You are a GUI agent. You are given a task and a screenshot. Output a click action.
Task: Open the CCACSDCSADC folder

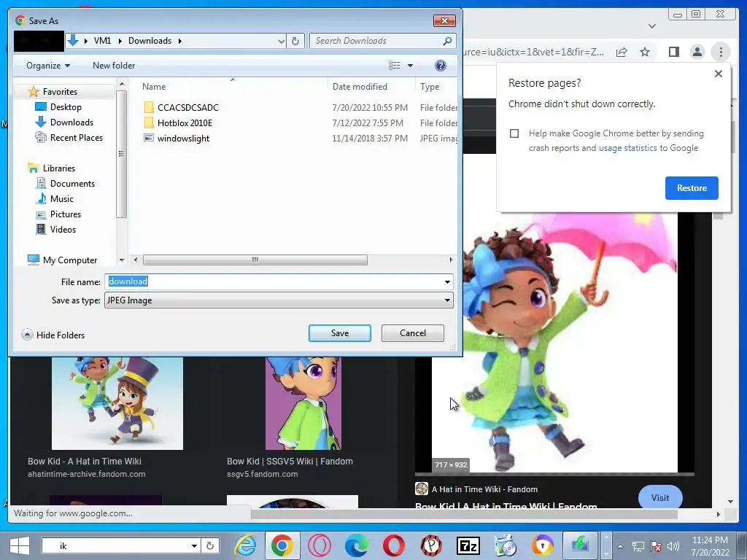187,108
